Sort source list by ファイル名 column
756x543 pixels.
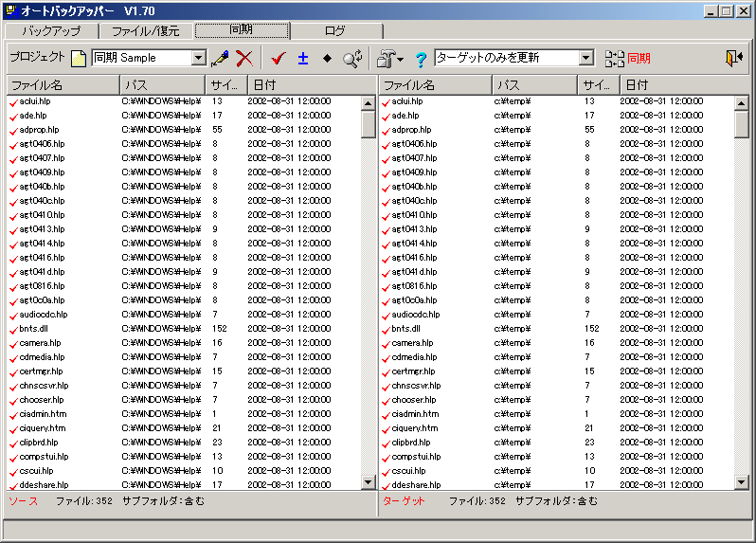[63, 85]
